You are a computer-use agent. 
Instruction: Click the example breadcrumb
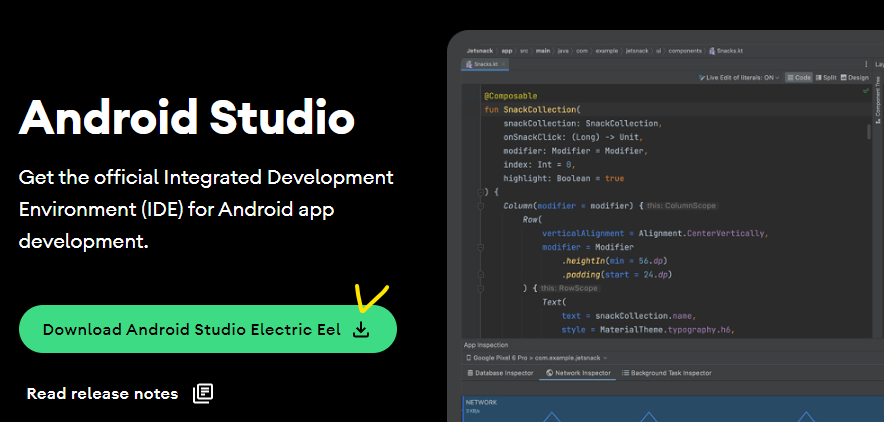tap(606, 51)
